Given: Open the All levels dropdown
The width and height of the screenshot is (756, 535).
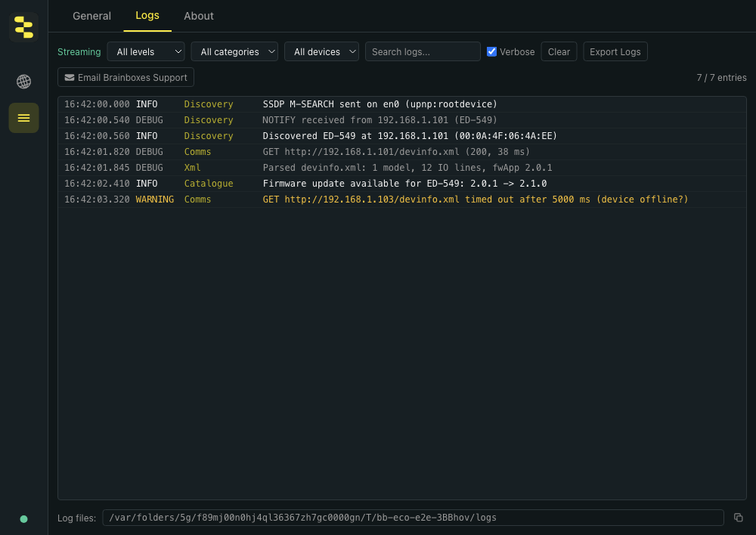Looking at the screenshot, I should (x=146, y=51).
